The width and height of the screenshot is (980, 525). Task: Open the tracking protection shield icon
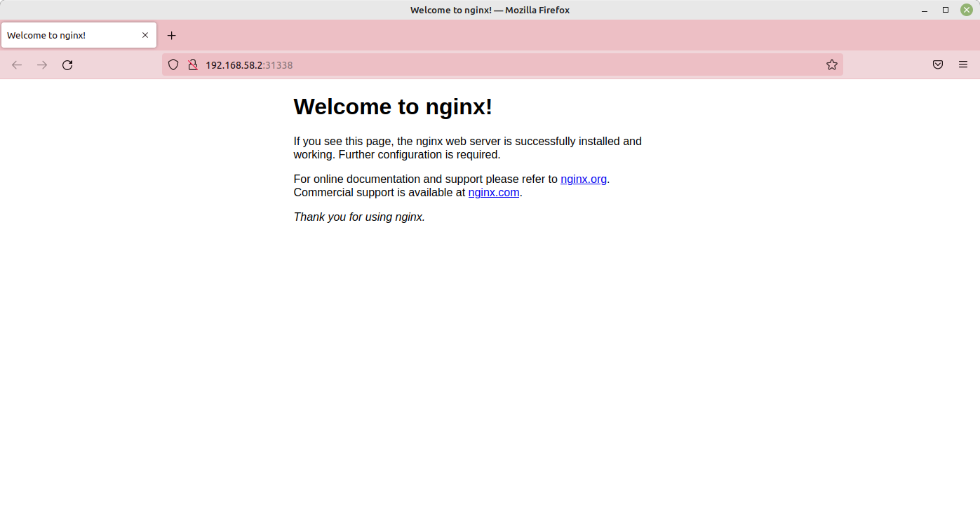click(x=173, y=65)
